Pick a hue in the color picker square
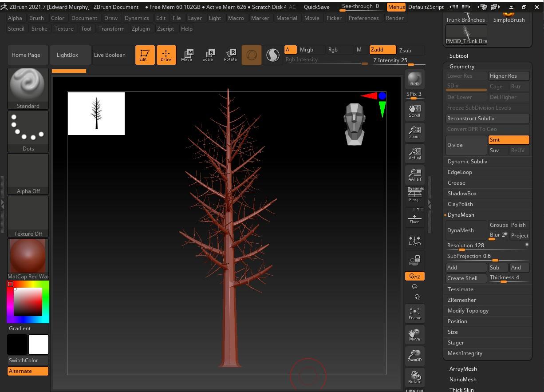The width and height of the screenshot is (544, 392). point(28,302)
